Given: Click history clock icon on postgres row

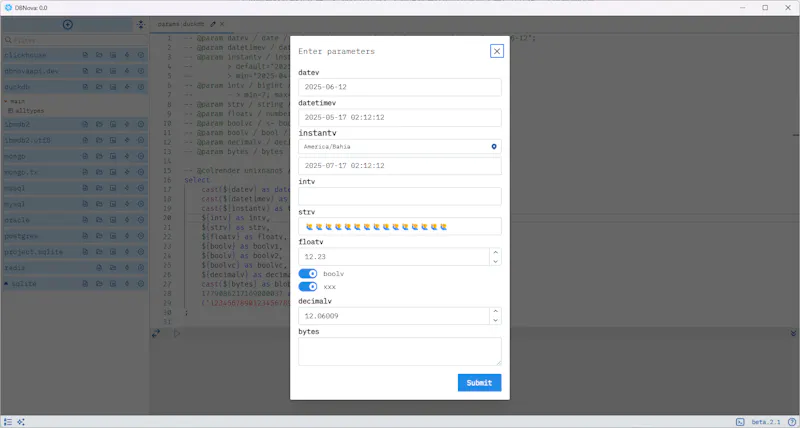Looking at the screenshot, I should pos(141,236).
